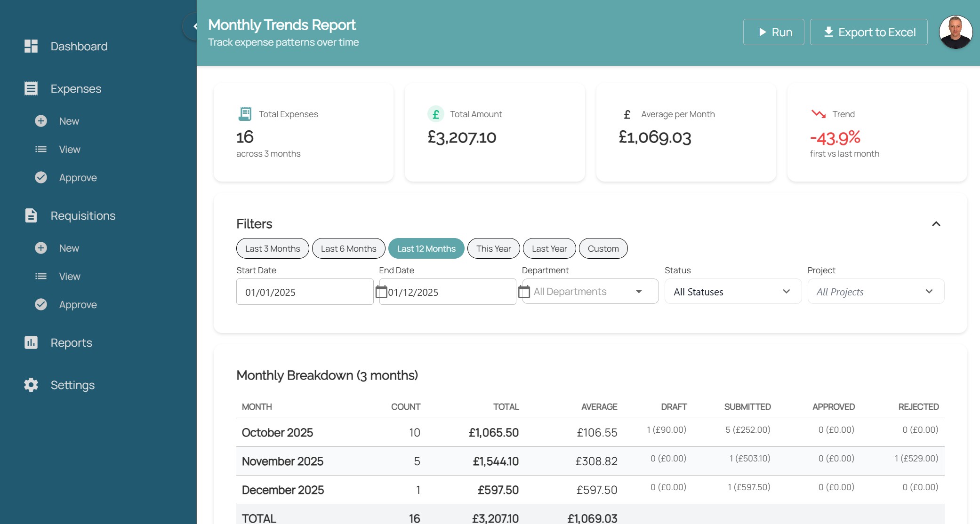The height and width of the screenshot is (524, 980).
Task: Open the Dashboard from the sidebar icon
Action: pyautogui.click(x=31, y=46)
